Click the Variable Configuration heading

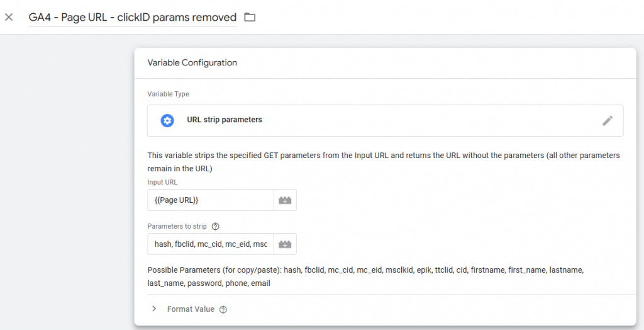(192, 63)
